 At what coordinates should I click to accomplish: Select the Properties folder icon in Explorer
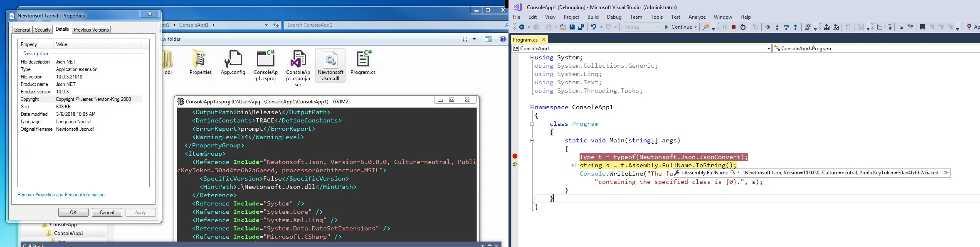click(x=200, y=63)
